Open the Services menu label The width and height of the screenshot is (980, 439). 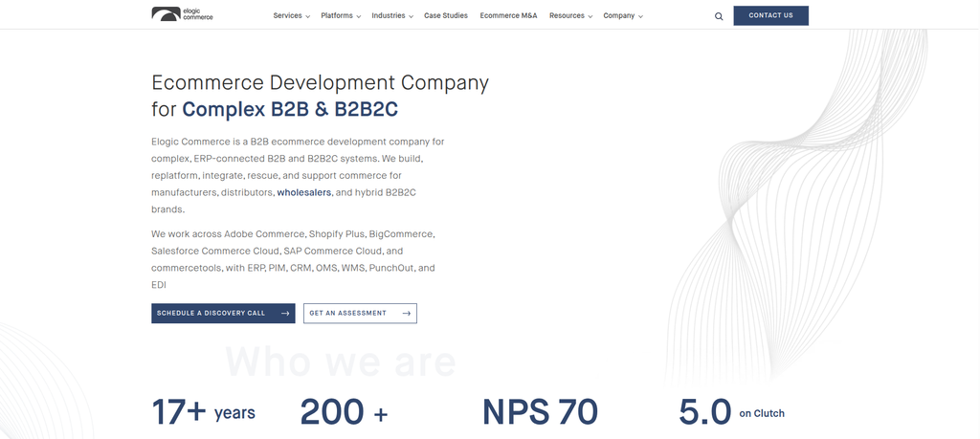tap(287, 15)
